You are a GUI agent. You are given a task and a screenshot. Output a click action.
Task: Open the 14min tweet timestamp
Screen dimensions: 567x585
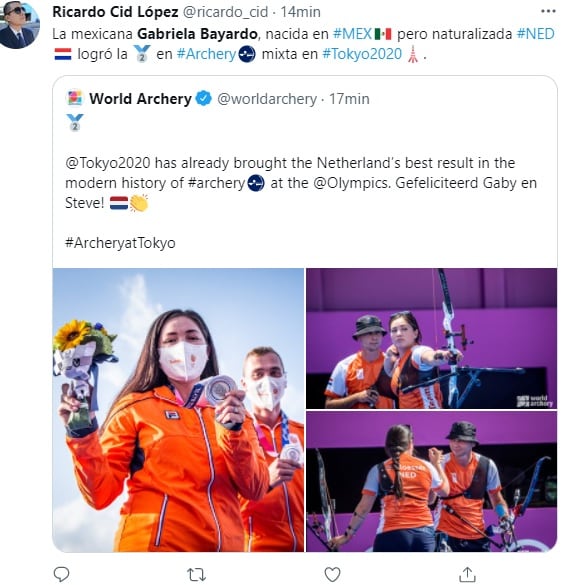tap(300, 12)
